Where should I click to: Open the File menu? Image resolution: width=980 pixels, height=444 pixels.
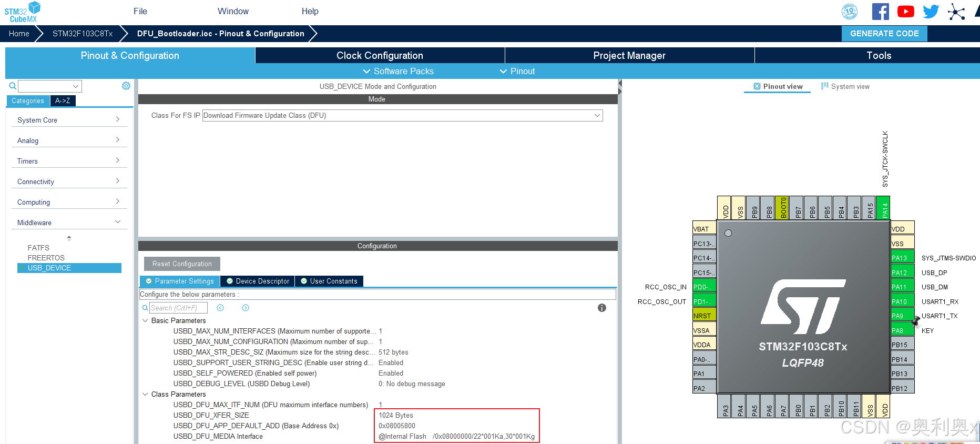[x=140, y=11]
